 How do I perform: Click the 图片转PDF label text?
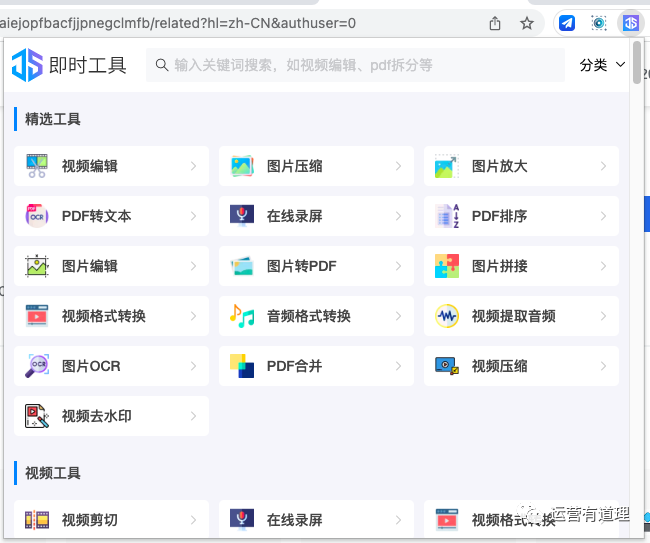click(x=301, y=266)
